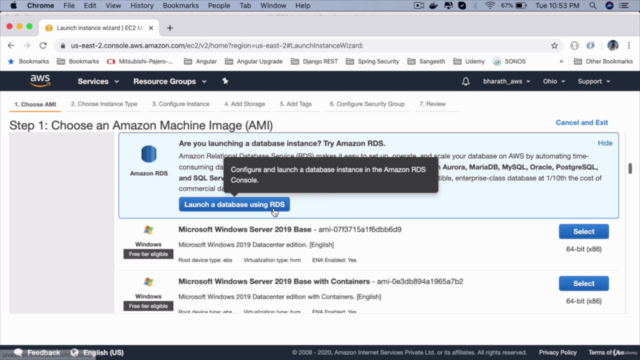Click the page vertical scrollbar

coord(630,168)
